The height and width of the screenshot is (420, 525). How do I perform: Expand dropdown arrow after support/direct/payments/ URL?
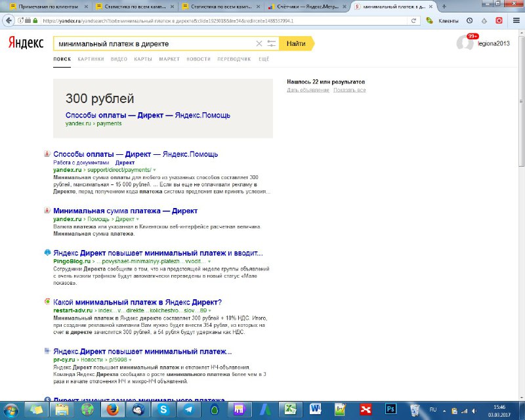[x=154, y=170]
